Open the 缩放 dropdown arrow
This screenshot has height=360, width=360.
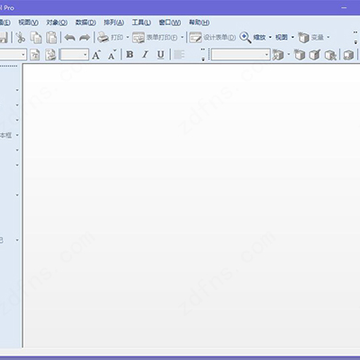pyautogui.click(x=270, y=37)
